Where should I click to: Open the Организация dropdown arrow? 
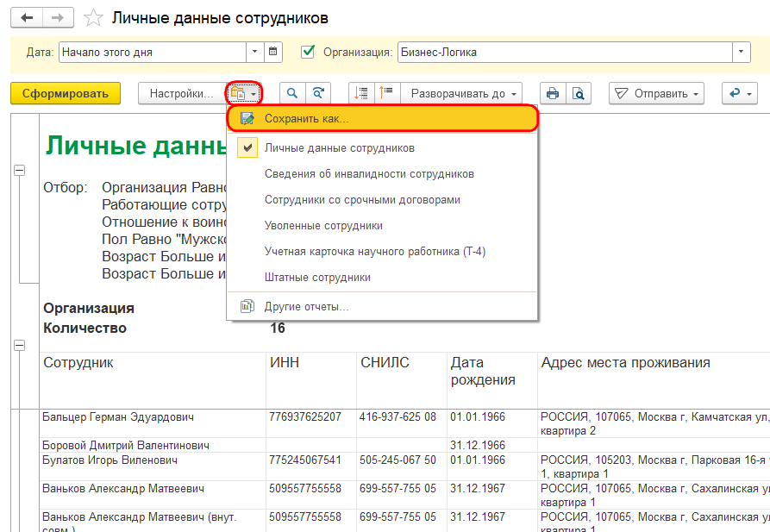[x=741, y=52]
